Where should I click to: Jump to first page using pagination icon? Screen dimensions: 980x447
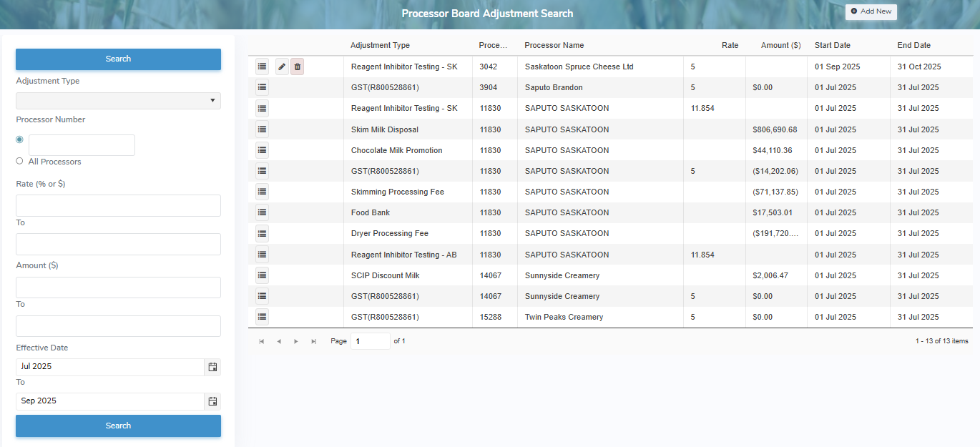pos(261,341)
